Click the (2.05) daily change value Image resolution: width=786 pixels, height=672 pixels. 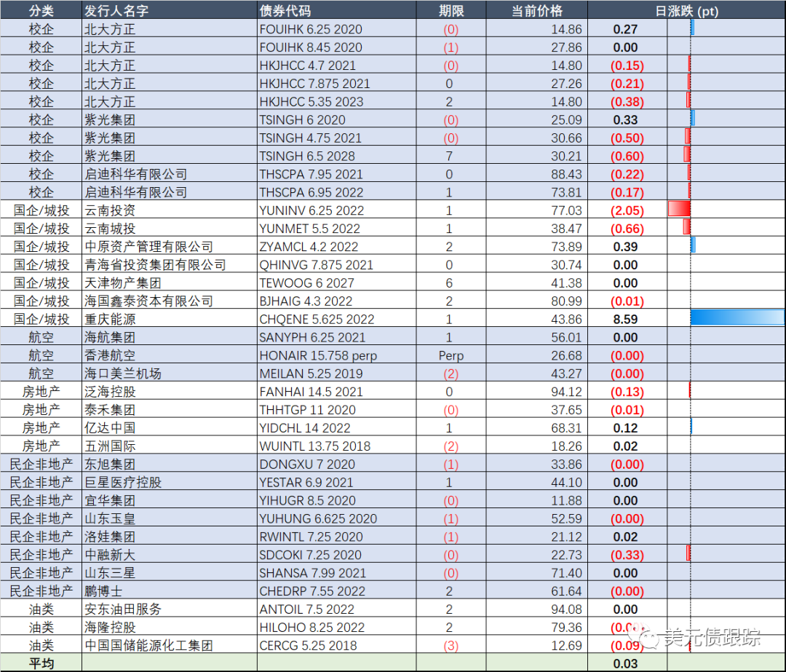pos(627,210)
